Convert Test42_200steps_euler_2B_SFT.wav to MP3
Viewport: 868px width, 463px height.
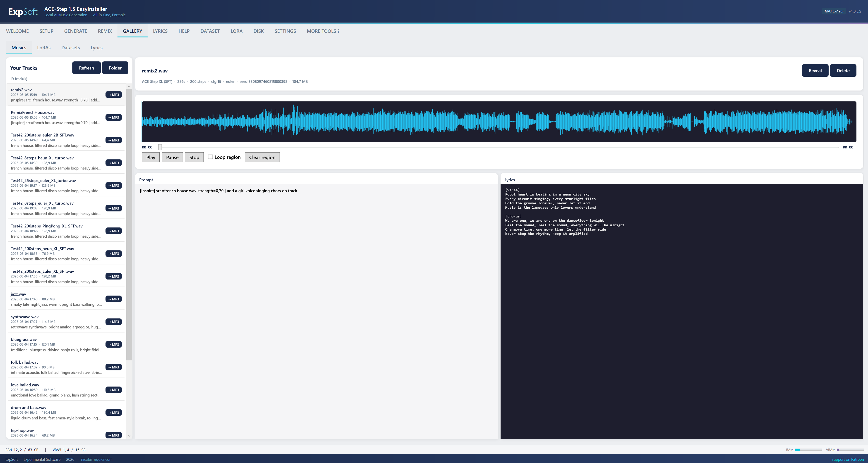click(114, 140)
